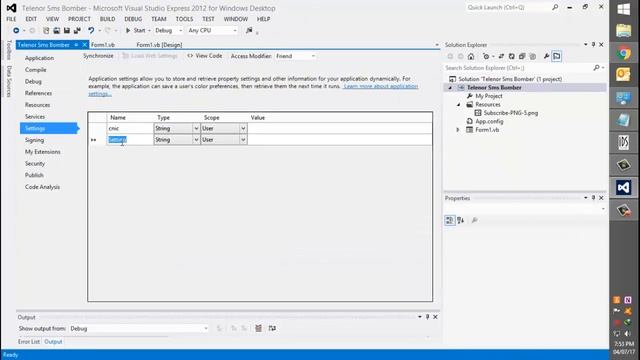
Task: Open the TOOLS menu
Action: [184, 19]
